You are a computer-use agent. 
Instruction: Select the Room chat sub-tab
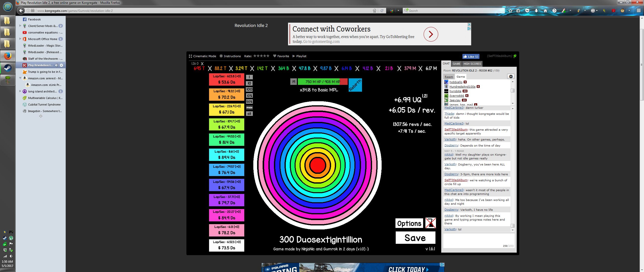pos(449,77)
